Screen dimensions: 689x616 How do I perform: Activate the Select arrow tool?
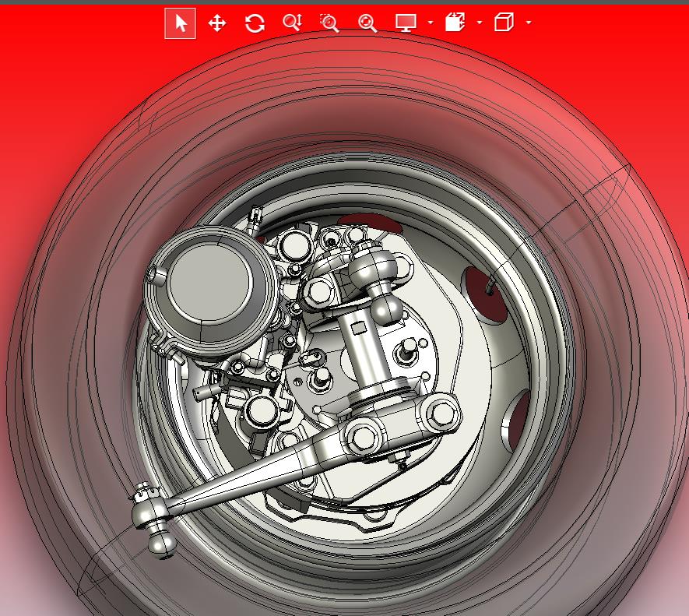click(180, 23)
